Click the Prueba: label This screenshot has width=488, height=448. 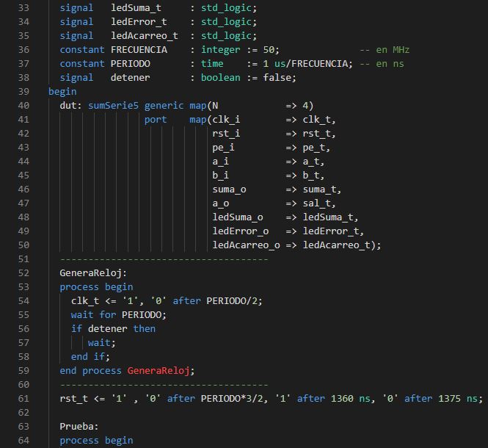[x=79, y=427]
